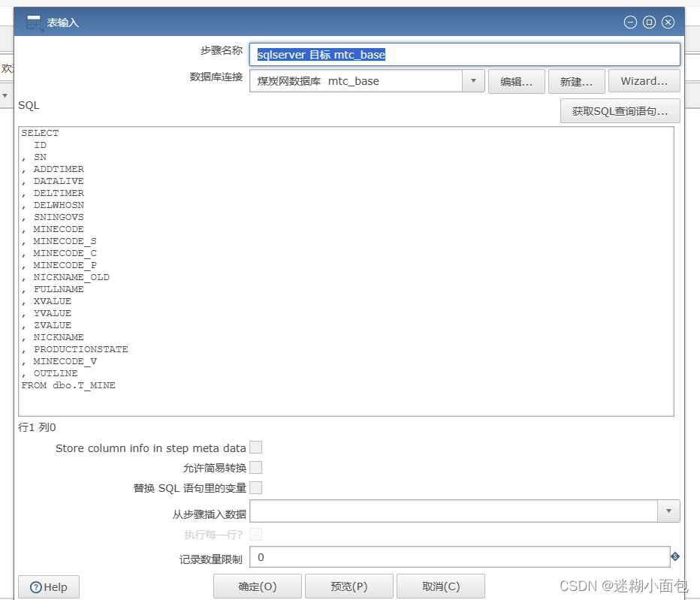Open Help for table input

click(x=49, y=586)
